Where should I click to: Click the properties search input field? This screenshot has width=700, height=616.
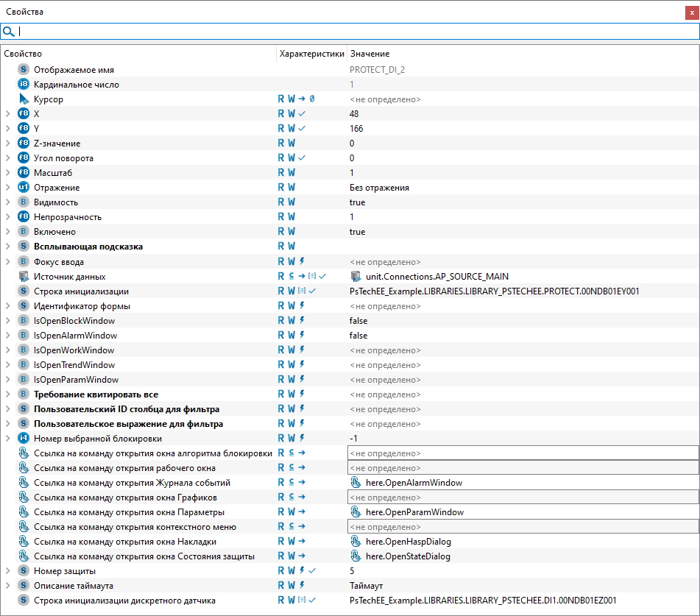(353, 32)
